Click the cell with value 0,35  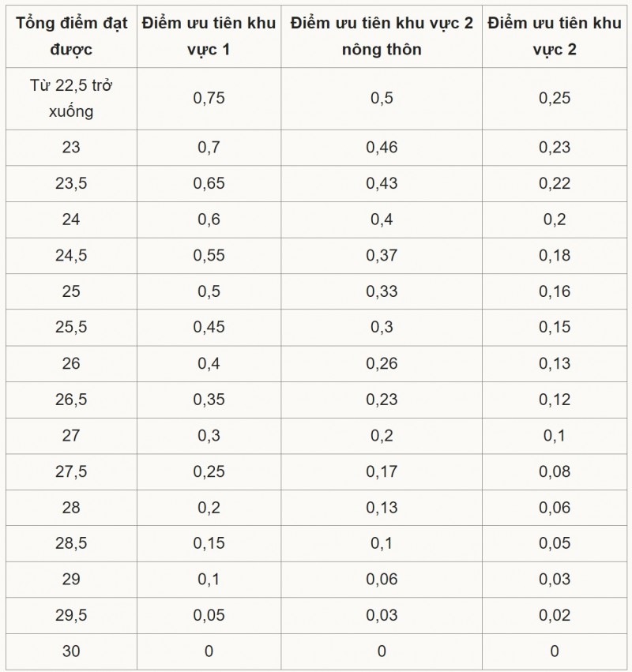click(x=209, y=400)
